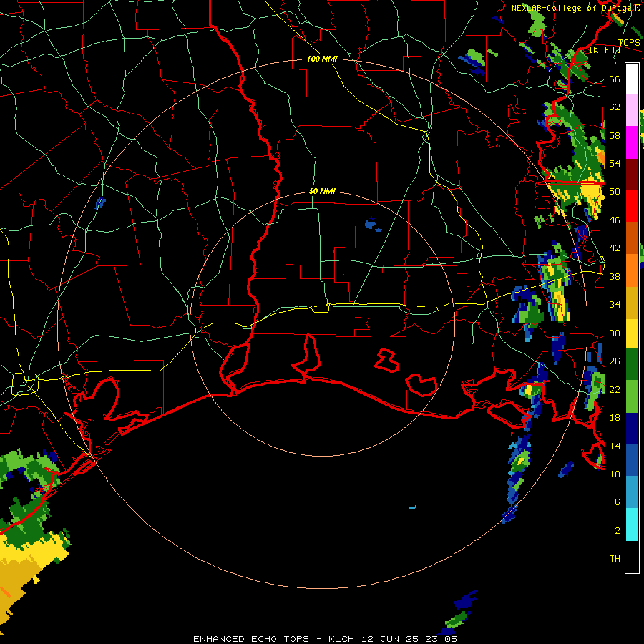Screen dimensions: 644x644
Task: Click the legend label 46
Action: pyautogui.click(x=615, y=220)
